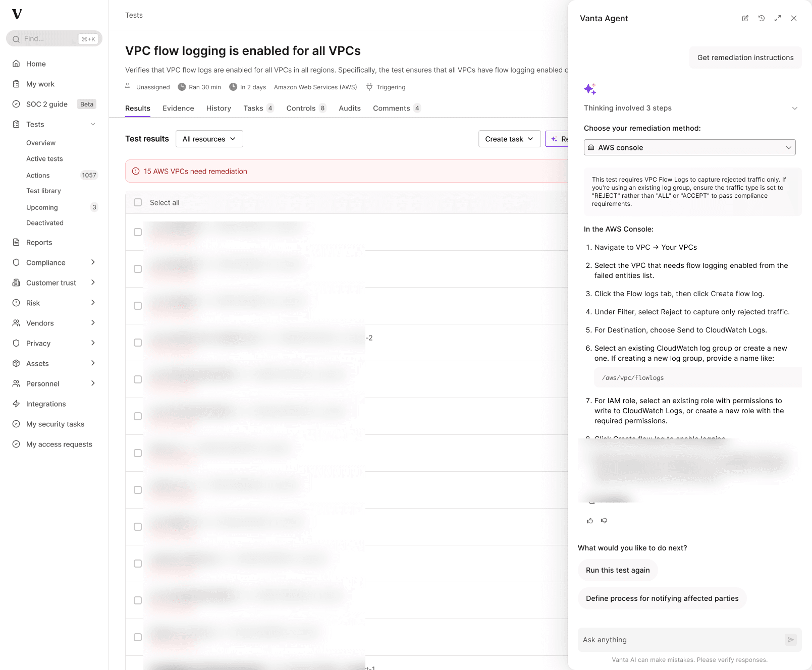Click Run this test again
This screenshot has height=670, width=812.
pyautogui.click(x=618, y=570)
